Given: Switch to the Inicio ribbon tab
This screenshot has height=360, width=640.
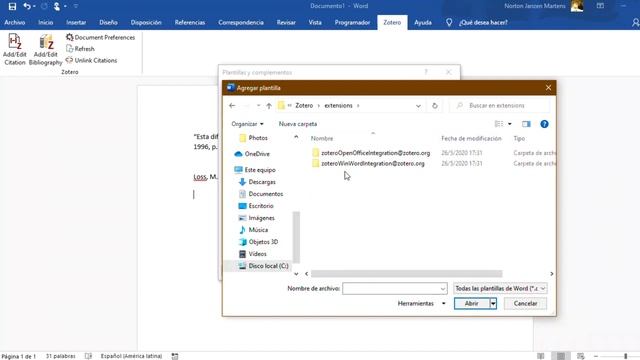Looking at the screenshot, I should coord(46,22).
